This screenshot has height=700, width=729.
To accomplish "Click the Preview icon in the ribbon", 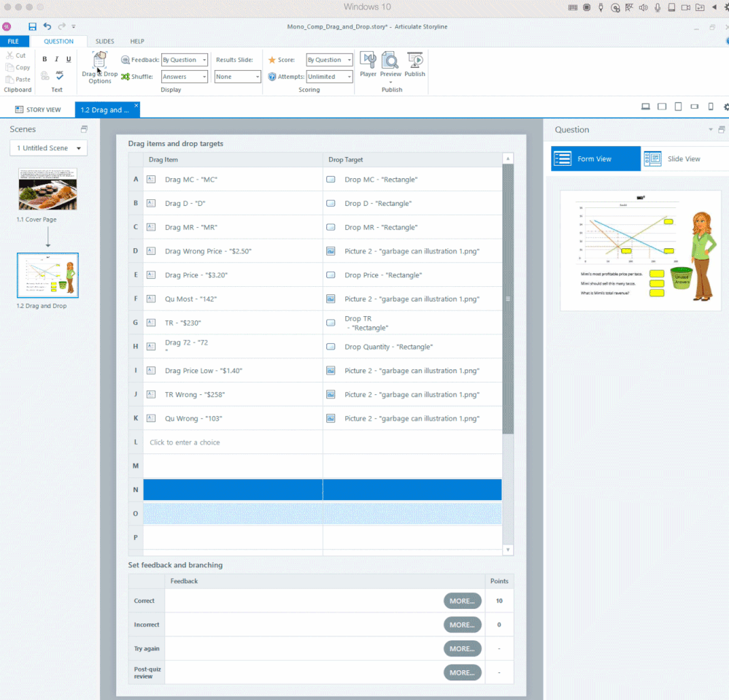I will click(390, 64).
